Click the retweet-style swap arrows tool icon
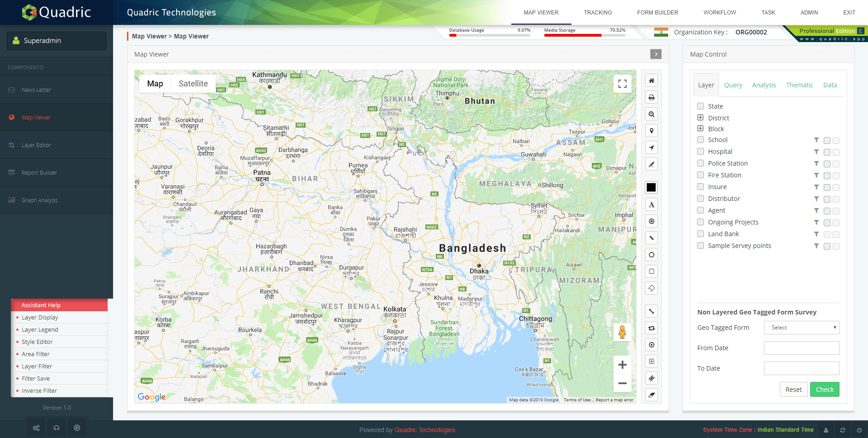 (651, 328)
